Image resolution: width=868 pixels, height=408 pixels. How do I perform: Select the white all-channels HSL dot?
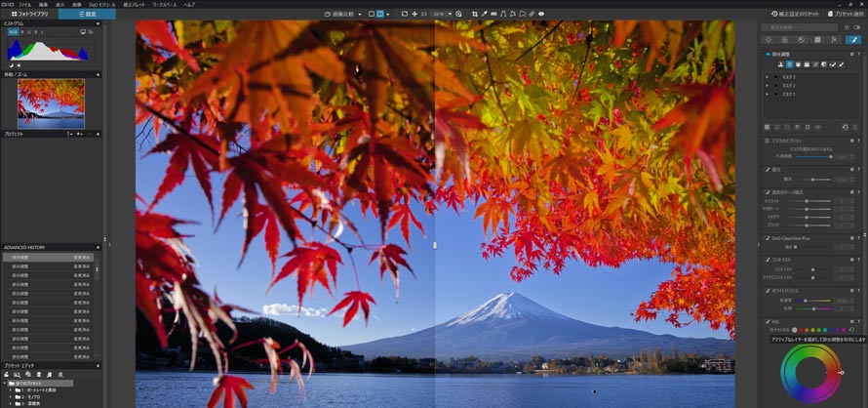tap(795, 329)
